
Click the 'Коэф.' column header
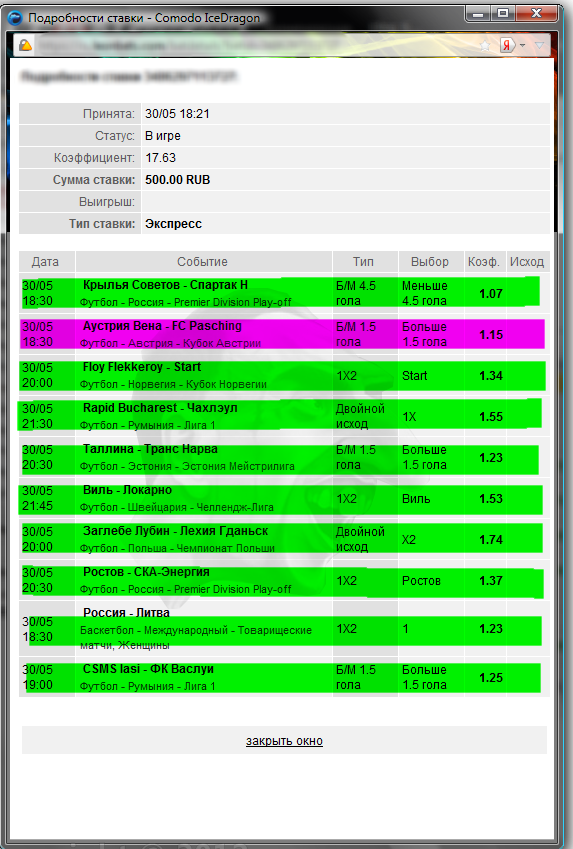click(484, 262)
